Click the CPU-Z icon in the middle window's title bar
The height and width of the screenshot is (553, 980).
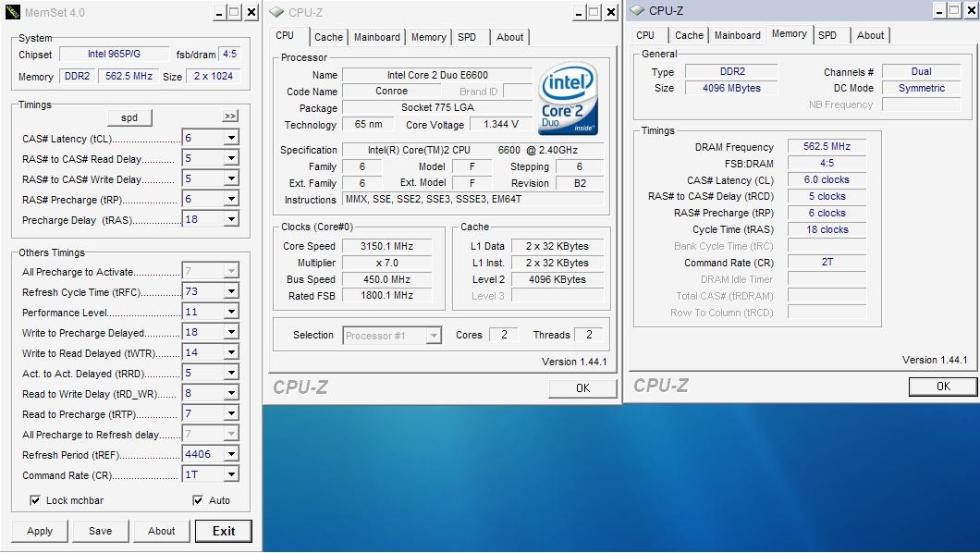click(x=276, y=12)
